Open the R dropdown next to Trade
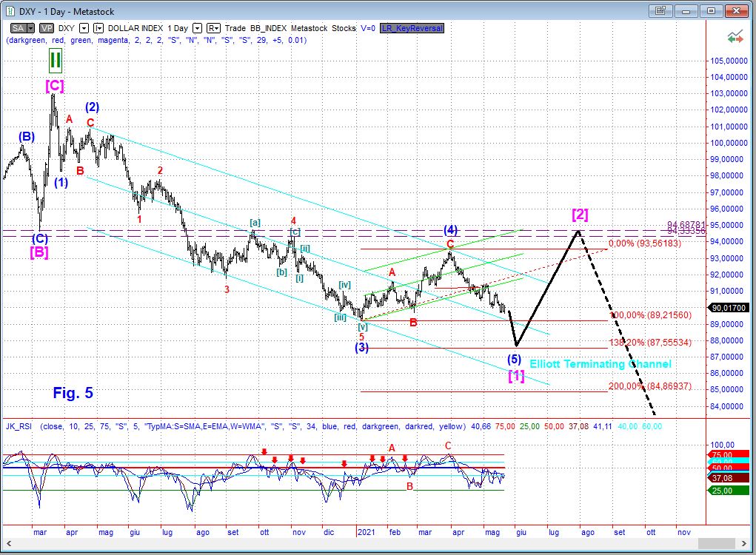The image size is (756, 555). 211,28
